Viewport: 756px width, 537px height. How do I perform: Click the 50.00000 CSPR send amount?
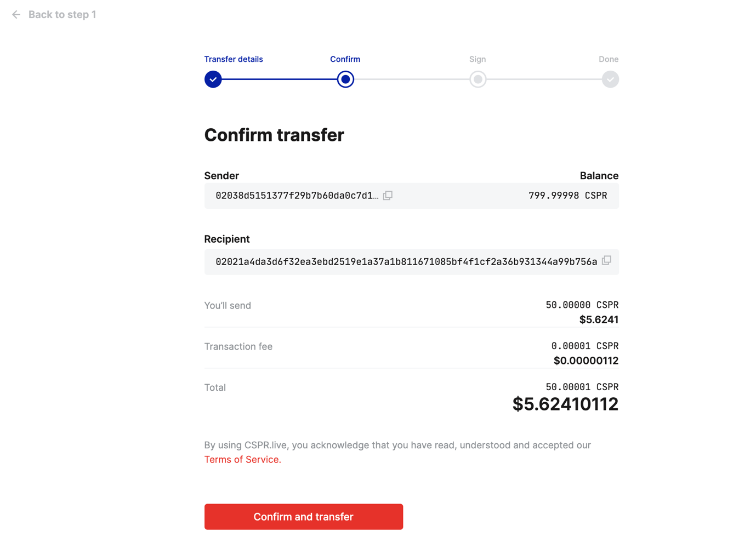pos(582,305)
